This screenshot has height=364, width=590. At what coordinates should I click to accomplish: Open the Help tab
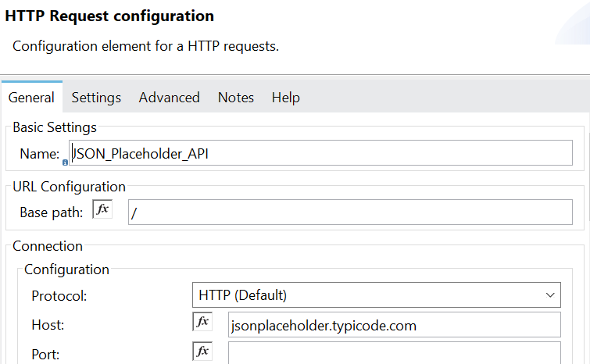point(286,98)
